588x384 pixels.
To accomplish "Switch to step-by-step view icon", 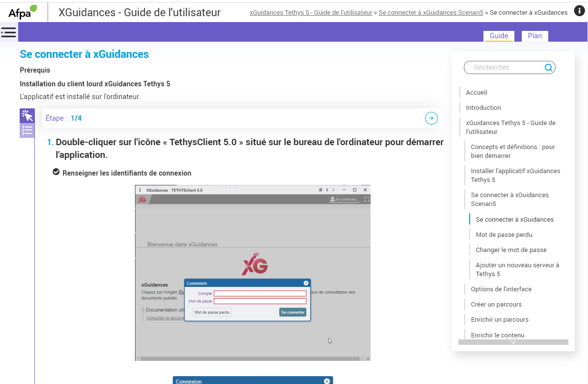I will [27, 116].
